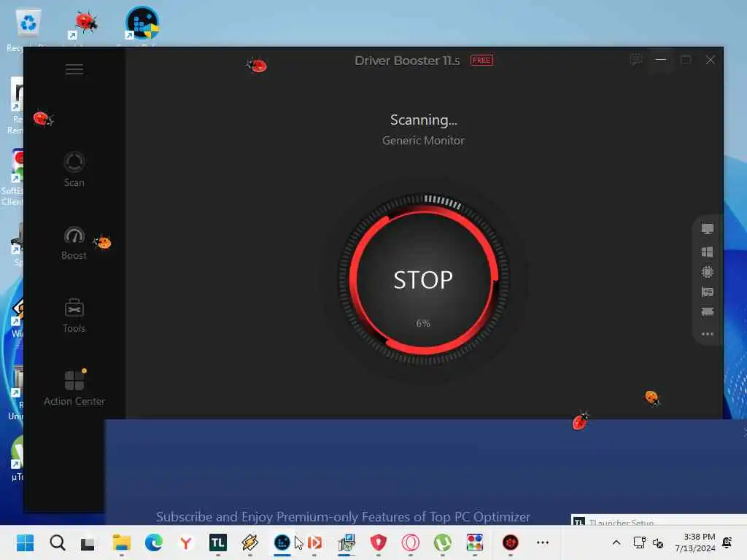
Task: Open uTorrent from the taskbar
Action: click(x=443, y=542)
